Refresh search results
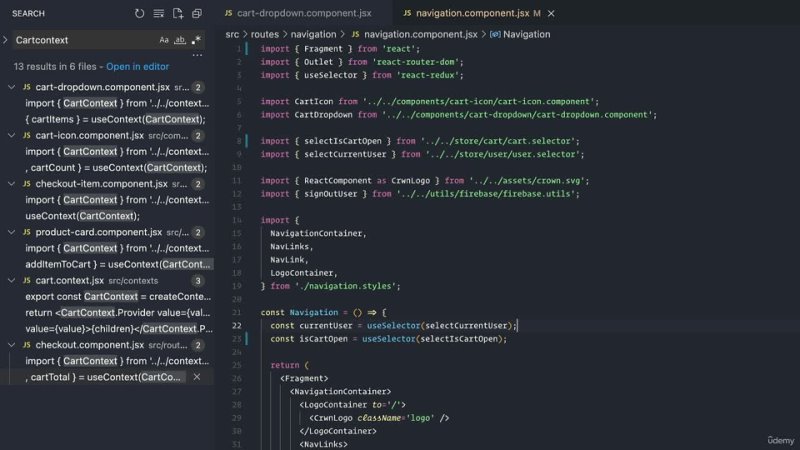The width and height of the screenshot is (800, 450). click(x=139, y=14)
